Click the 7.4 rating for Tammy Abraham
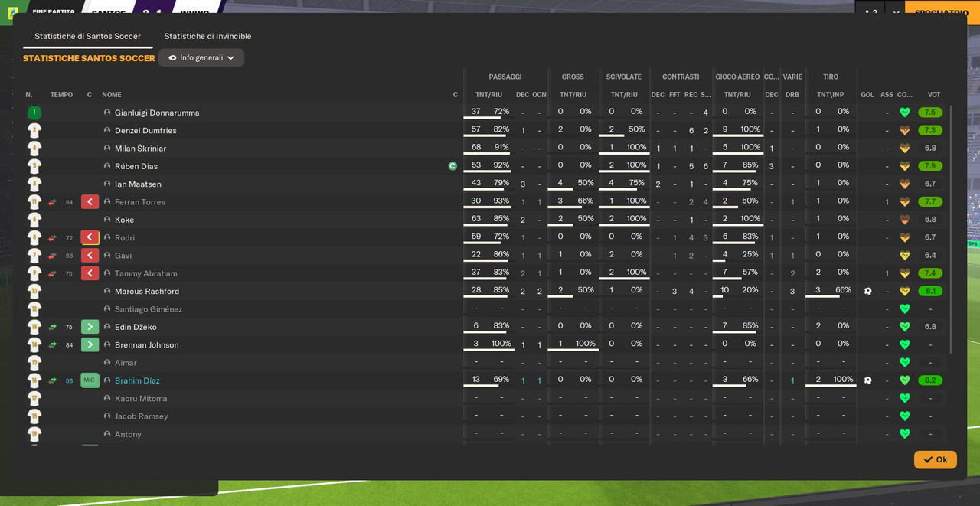980x506 pixels. pos(930,273)
